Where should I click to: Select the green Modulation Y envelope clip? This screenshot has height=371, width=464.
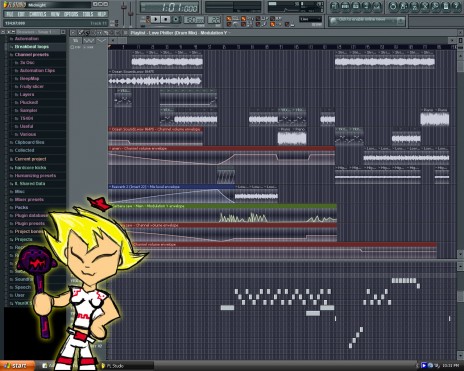[222, 213]
